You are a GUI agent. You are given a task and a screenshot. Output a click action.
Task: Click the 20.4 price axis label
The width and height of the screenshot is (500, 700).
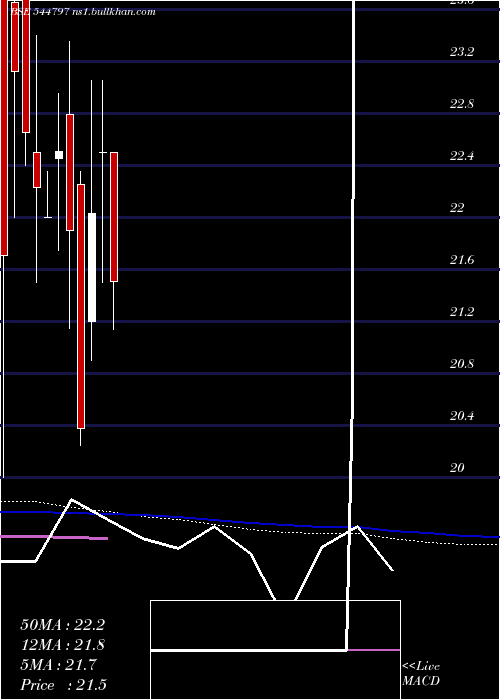(x=462, y=416)
